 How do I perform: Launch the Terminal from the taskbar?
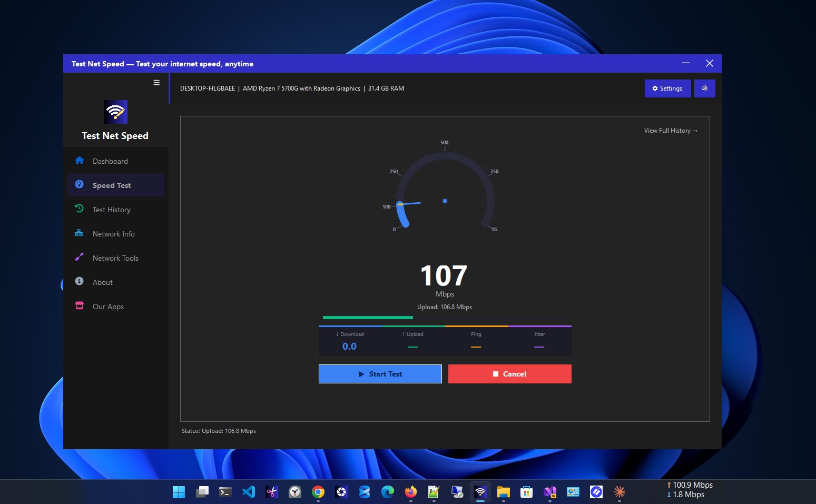(225, 492)
